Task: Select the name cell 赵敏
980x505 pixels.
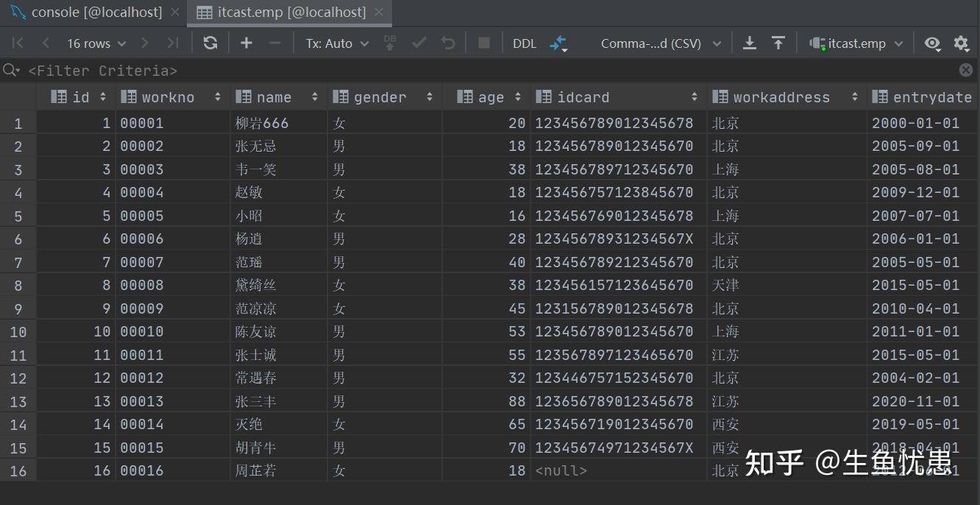Action: [x=279, y=192]
